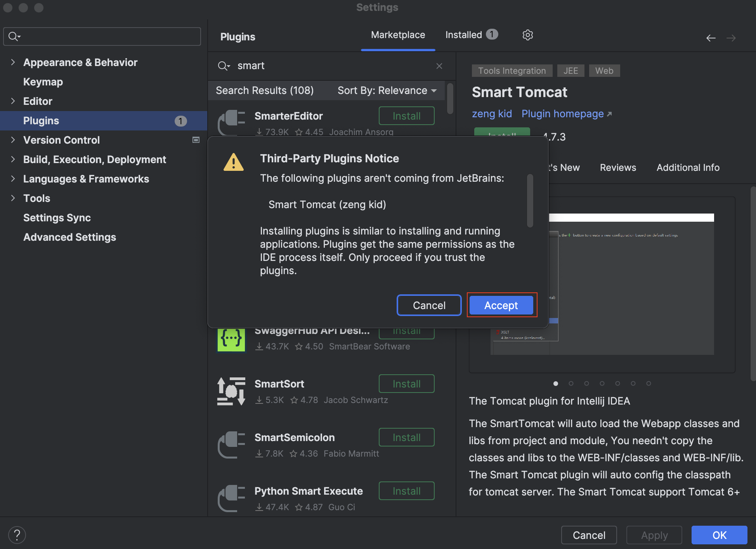
Task: Click the SmartSort plugin icon
Action: tap(231, 391)
